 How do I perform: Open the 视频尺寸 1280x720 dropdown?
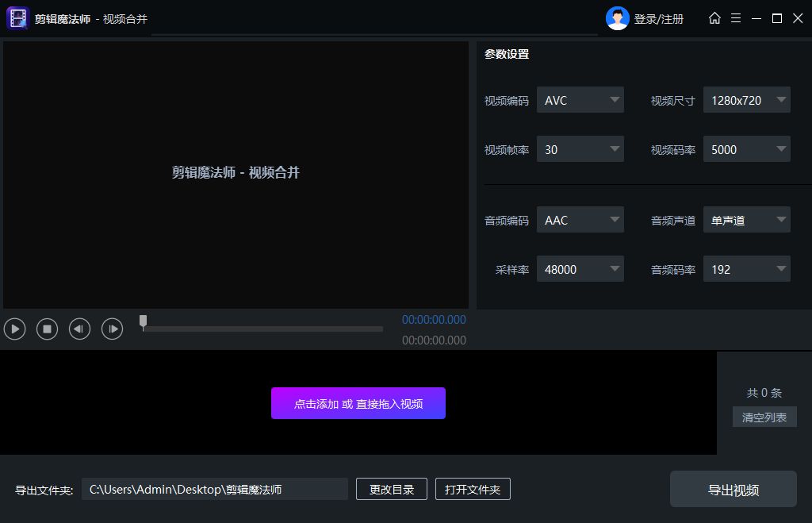[x=747, y=100]
